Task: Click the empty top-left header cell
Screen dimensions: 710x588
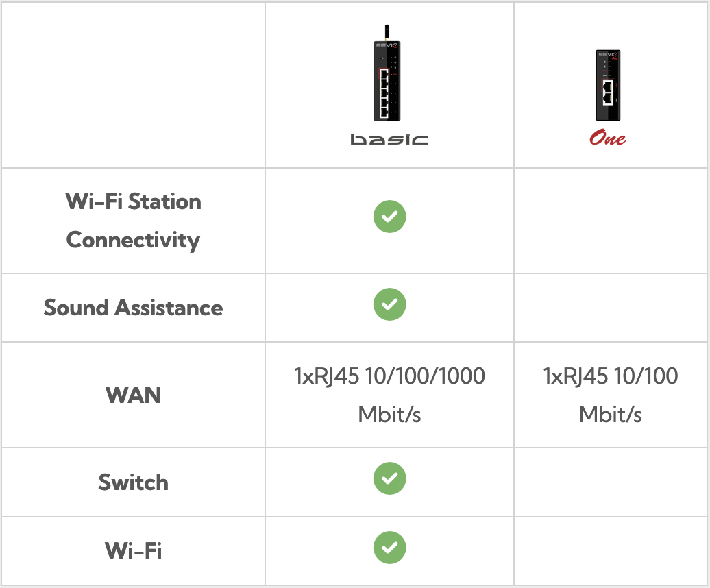Action: click(x=133, y=85)
